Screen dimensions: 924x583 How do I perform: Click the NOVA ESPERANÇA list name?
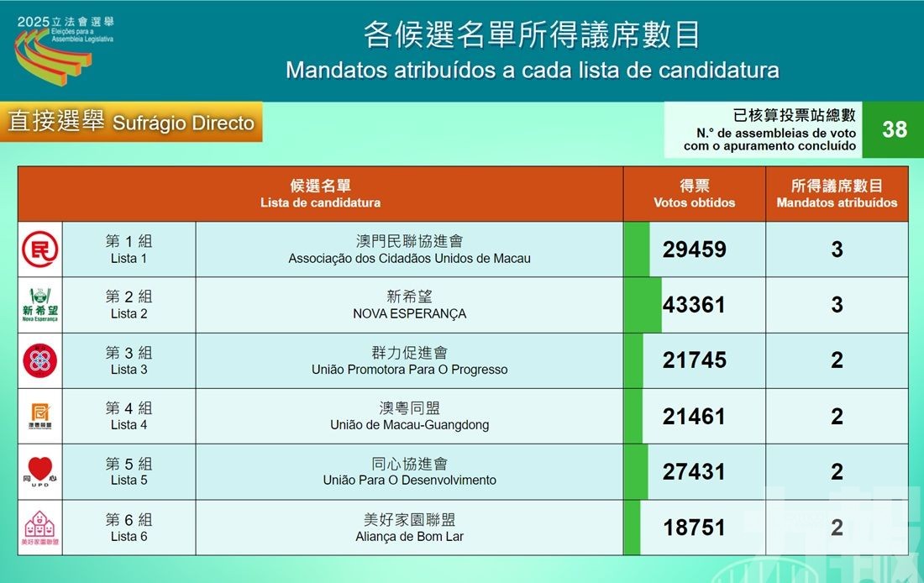click(x=410, y=313)
